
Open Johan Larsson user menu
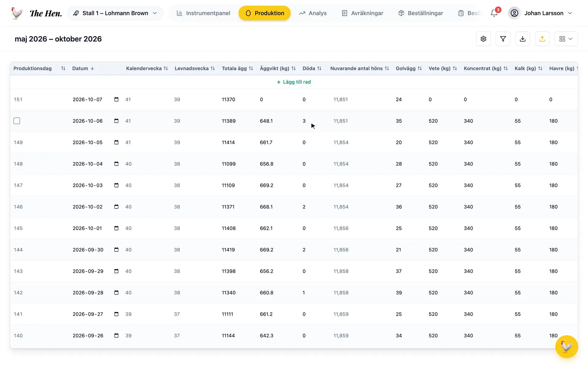541,13
